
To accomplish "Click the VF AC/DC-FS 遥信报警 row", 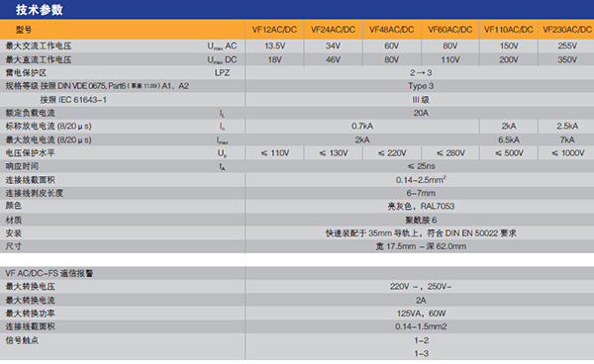I will (x=297, y=273).
